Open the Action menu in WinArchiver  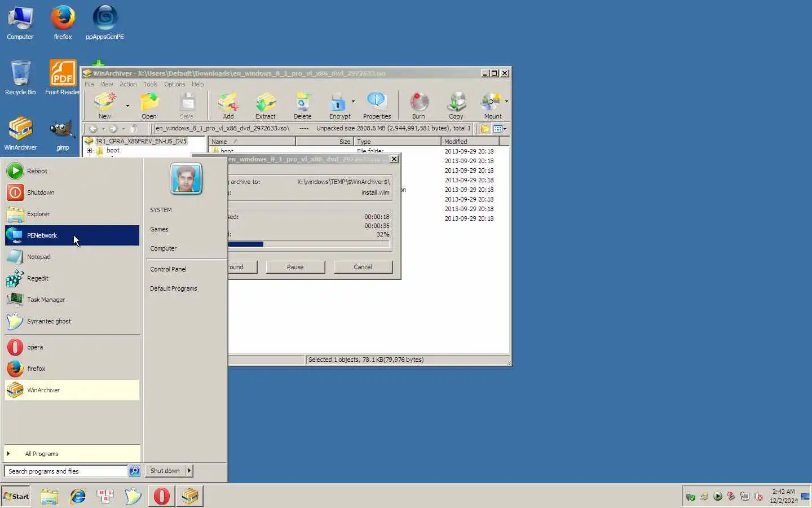point(128,84)
